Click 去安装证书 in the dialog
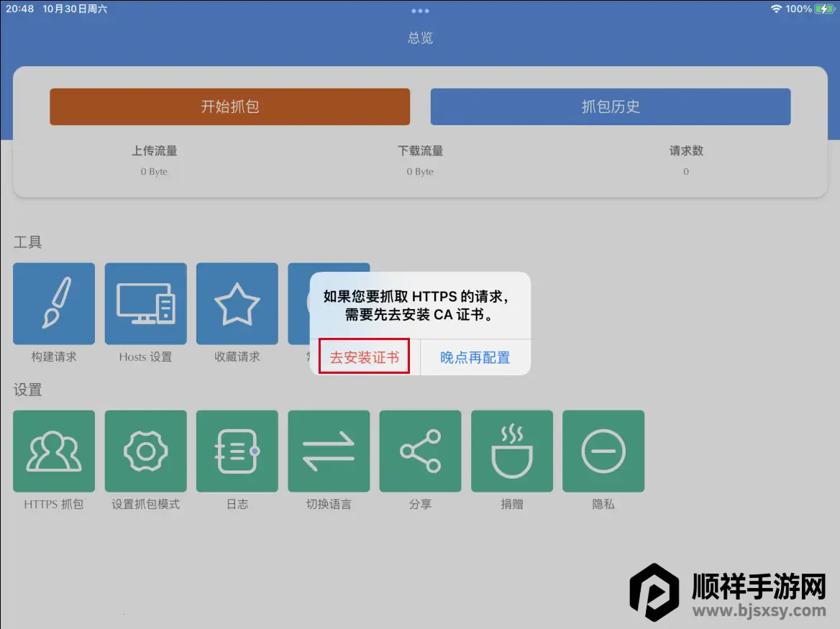Screen dimensions: 840x629 coord(363,357)
